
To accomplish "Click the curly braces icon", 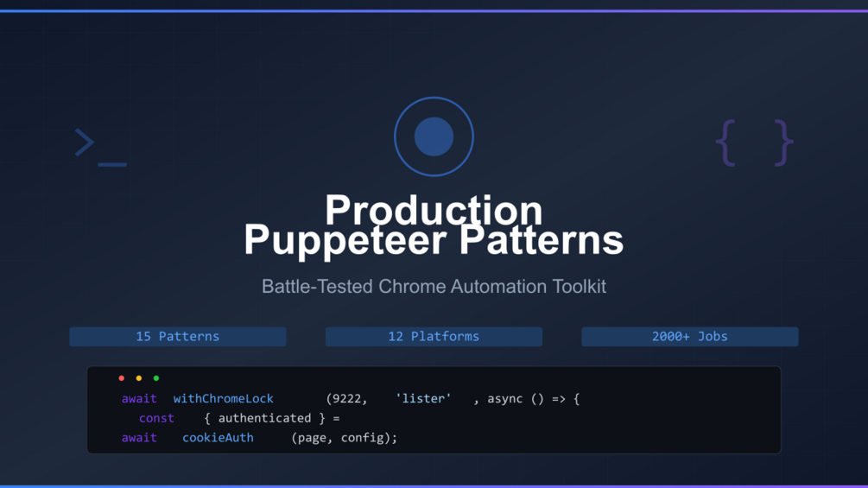I will pyautogui.click(x=755, y=143).
